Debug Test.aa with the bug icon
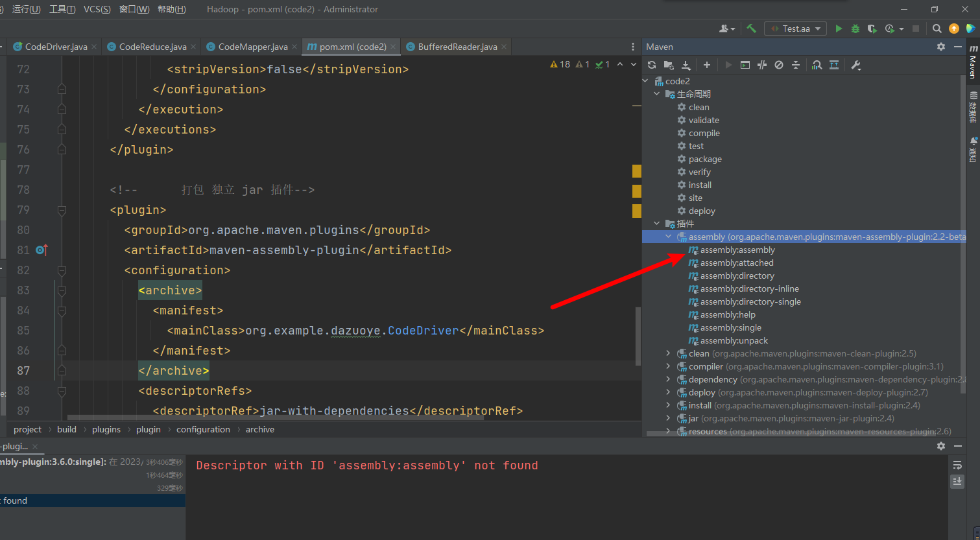This screenshot has width=980, height=540. 855,29
